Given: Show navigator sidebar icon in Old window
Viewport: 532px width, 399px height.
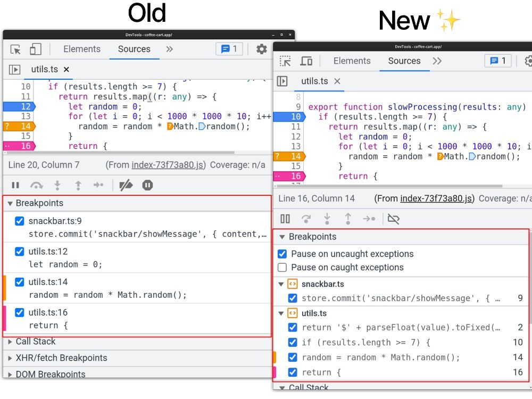Looking at the screenshot, I should [14, 70].
